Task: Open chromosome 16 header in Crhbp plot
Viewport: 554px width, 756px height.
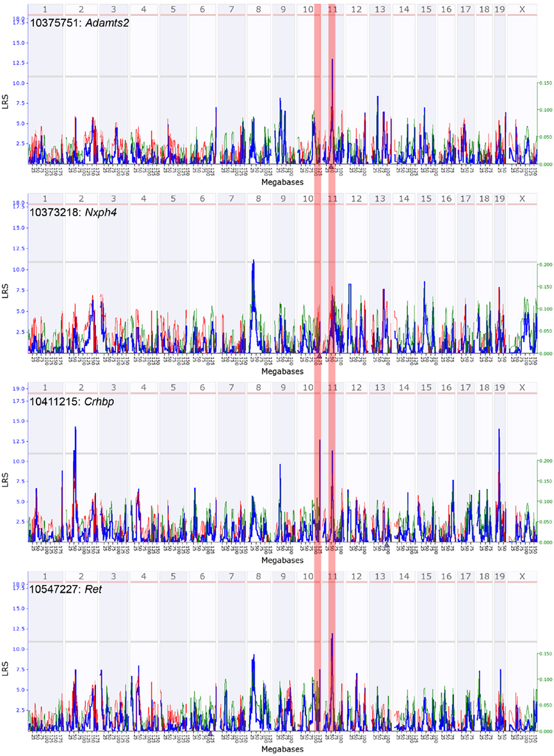Action: point(446,387)
